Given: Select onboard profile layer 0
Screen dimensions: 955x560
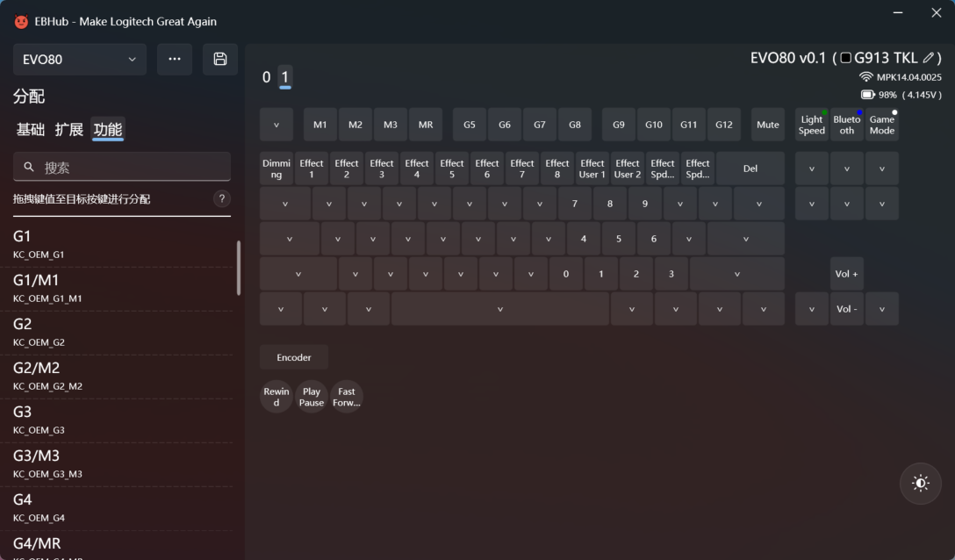Looking at the screenshot, I should (x=265, y=77).
